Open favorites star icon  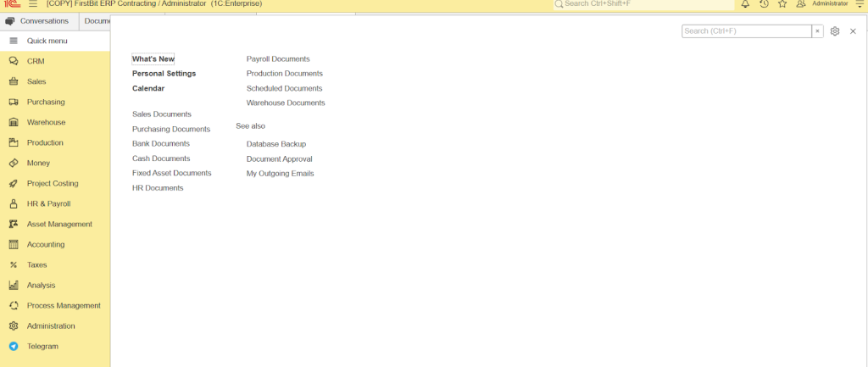click(782, 4)
